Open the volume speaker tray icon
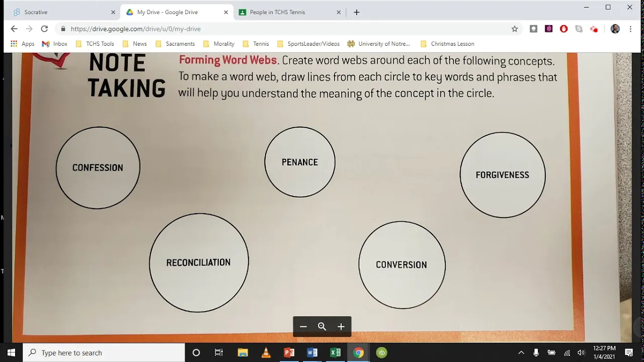The height and width of the screenshot is (362, 644). [582, 352]
